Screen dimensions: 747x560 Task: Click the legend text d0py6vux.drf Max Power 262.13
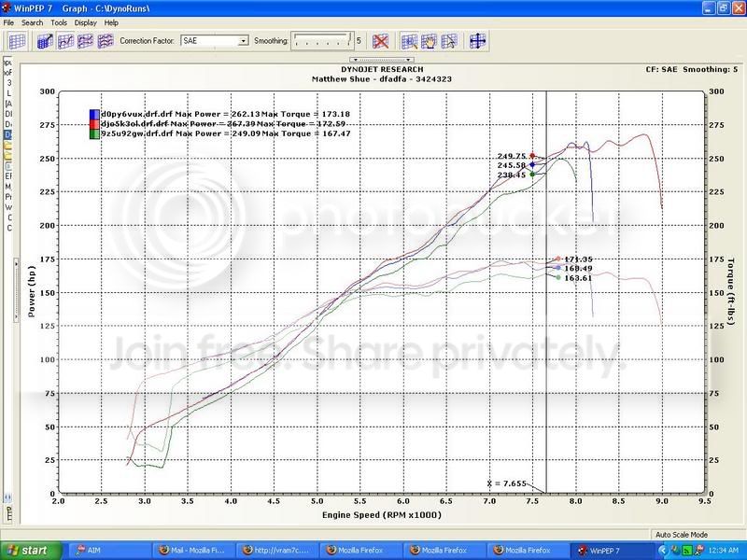180,114
